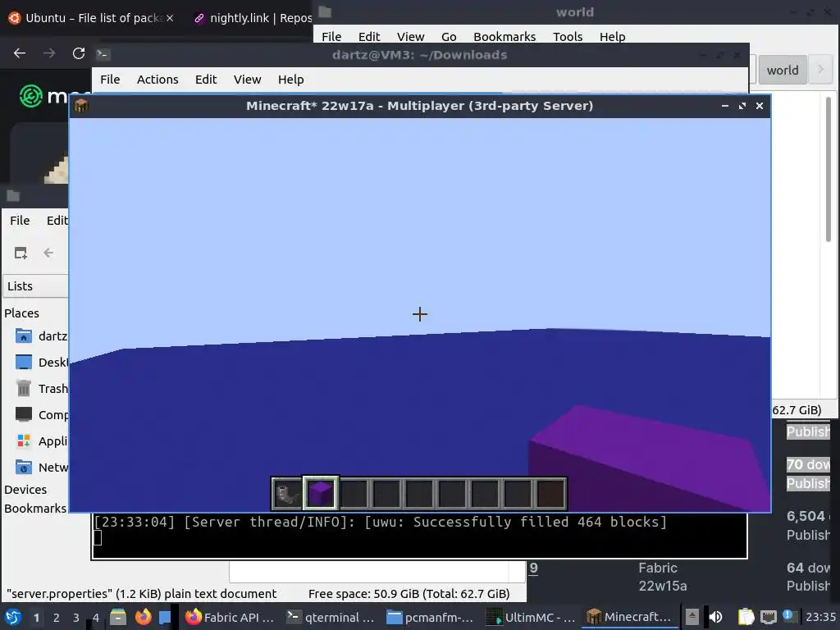The height and width of the screenshot is (630, 840).
Task: Close the Ubuntu File list tab
Action: point(169,18)
